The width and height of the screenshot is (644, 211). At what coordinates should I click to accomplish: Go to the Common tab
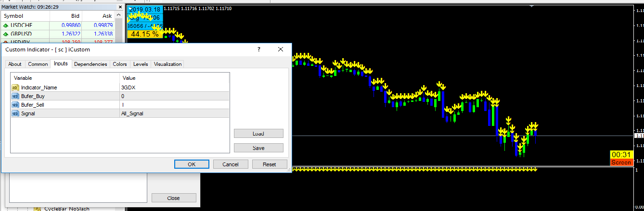(x=38, y=64)
